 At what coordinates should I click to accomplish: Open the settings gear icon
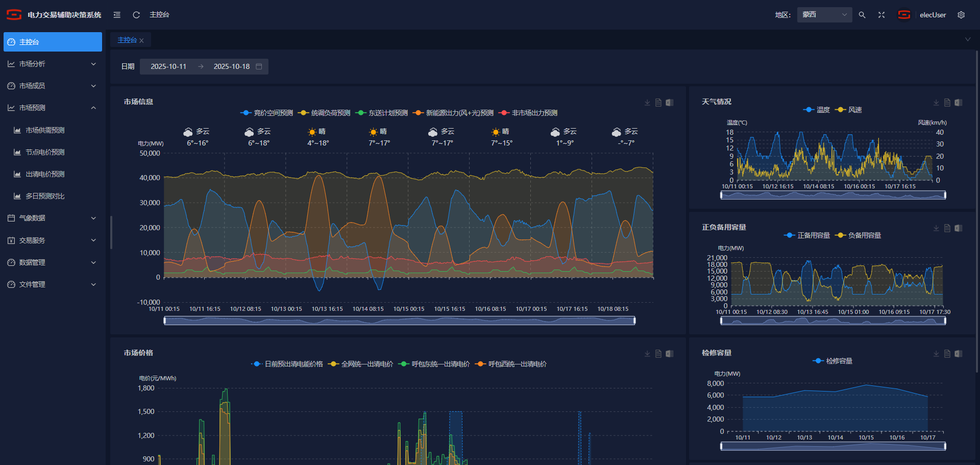[961, 15]
